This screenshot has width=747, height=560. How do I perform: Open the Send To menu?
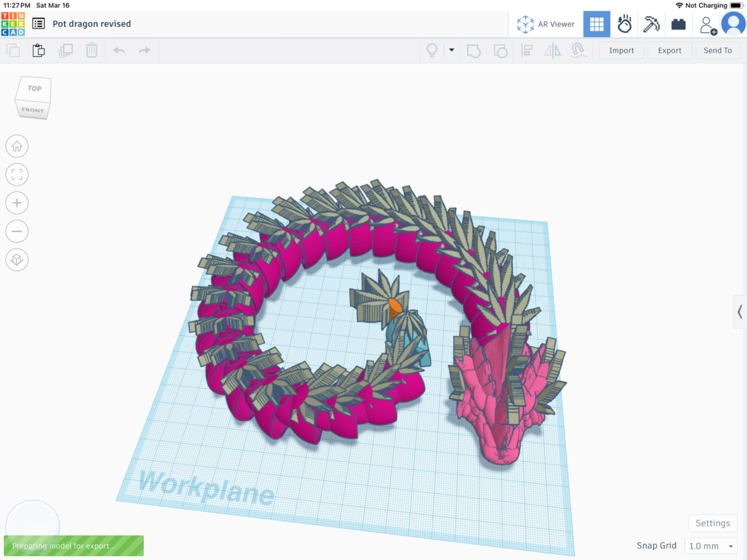pyautogui.click(x=717, y=50)
